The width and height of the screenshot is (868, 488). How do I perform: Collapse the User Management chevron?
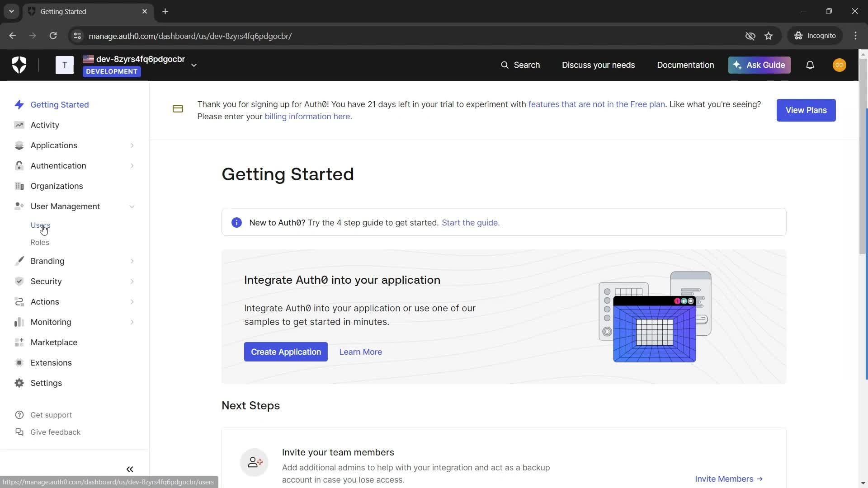[x=132, y=206]
